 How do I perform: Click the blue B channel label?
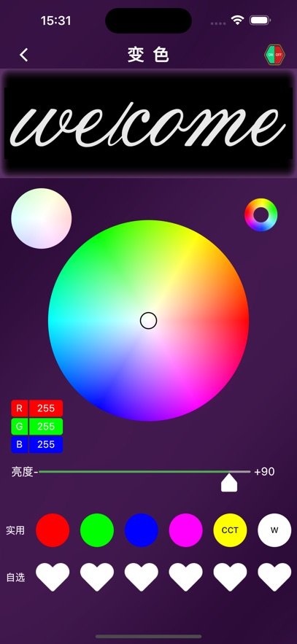19,444
